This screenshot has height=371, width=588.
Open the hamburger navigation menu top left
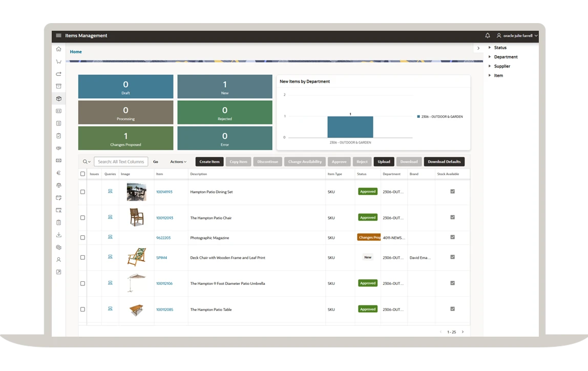tap(58, 35)
